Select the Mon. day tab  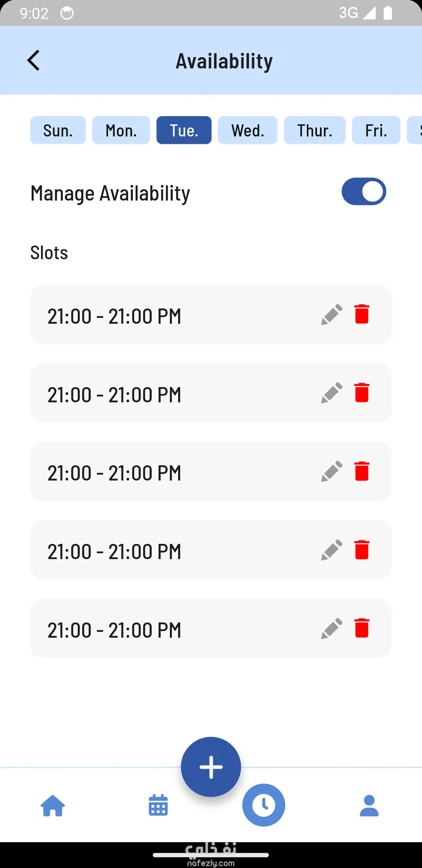[x=121, y=131]
